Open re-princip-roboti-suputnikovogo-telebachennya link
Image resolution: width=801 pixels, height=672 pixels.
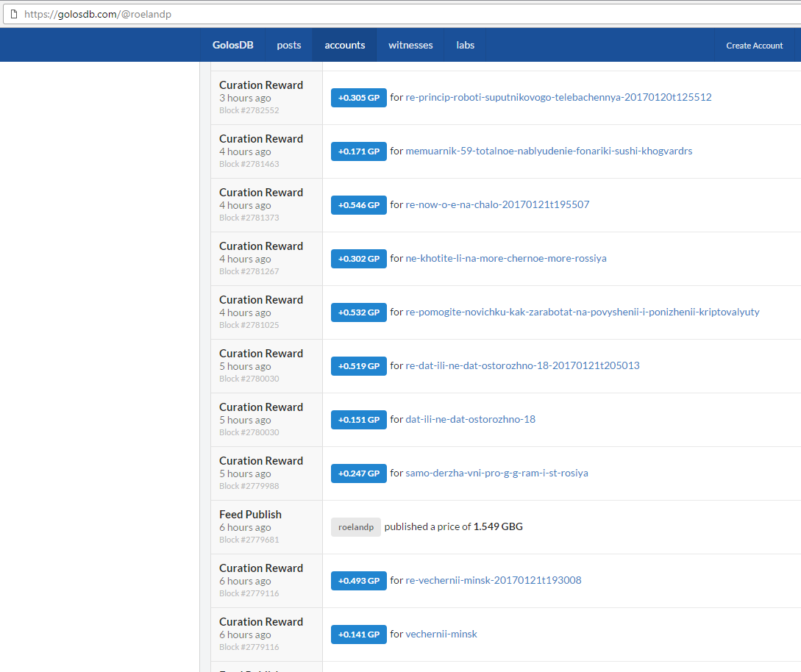coord(558,97)
